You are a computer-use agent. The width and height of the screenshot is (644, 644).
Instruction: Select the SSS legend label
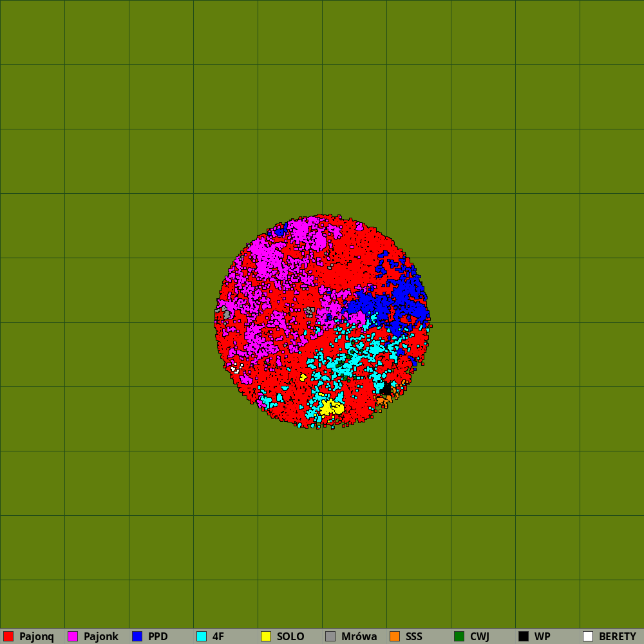point(414,637)
